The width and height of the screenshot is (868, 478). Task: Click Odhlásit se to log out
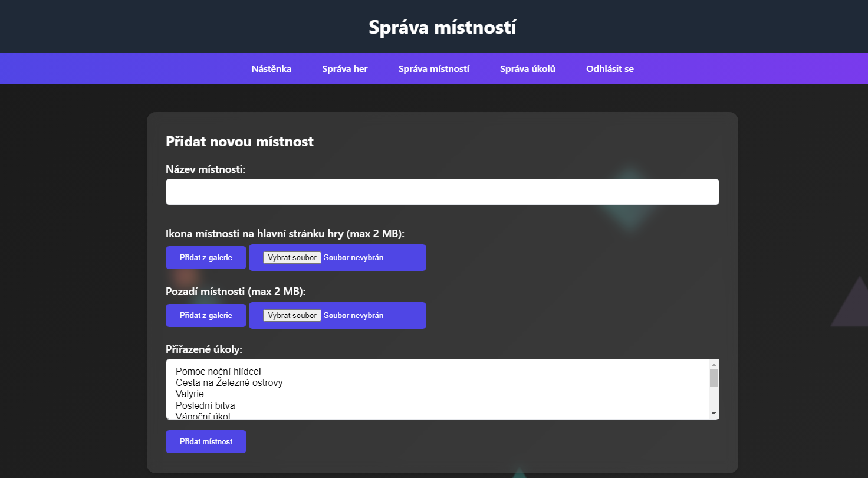pos(609,68)
